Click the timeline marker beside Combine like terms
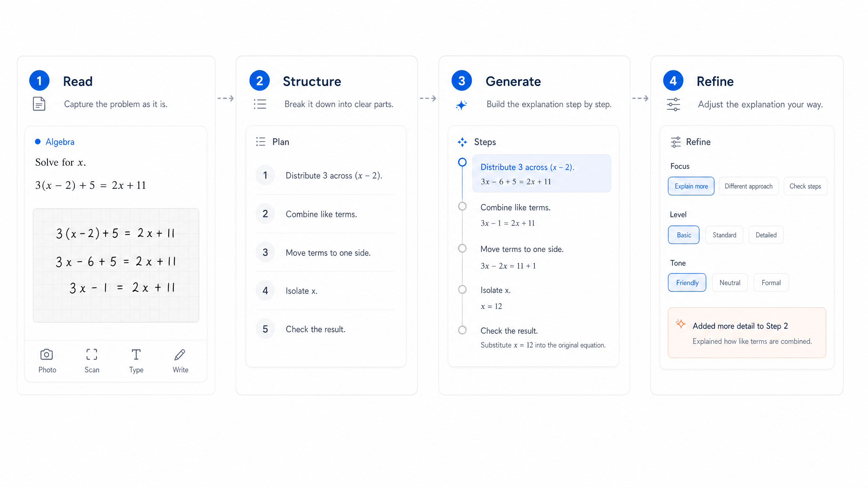 coord(462,206)
